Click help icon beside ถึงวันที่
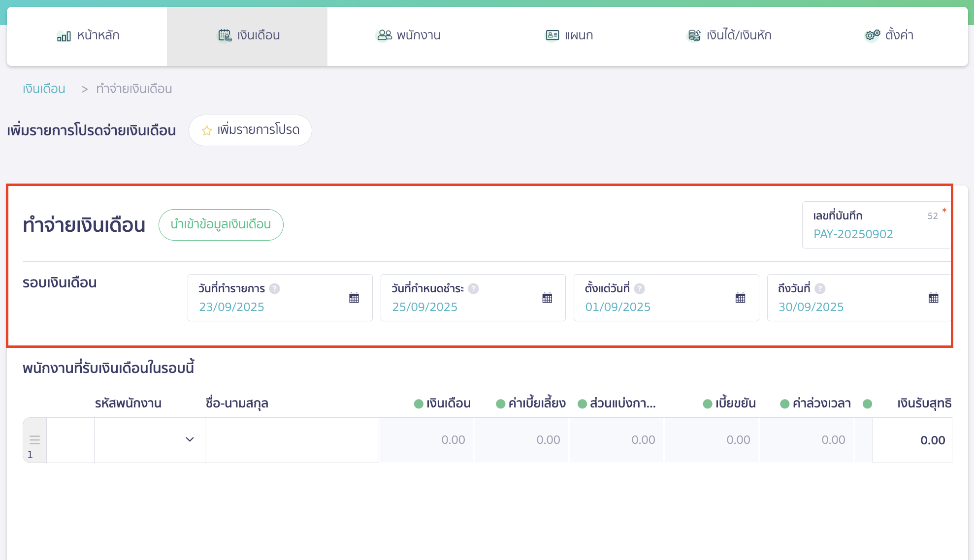The width and height of the screenshot is (974, 560). [x=820, y=289]
